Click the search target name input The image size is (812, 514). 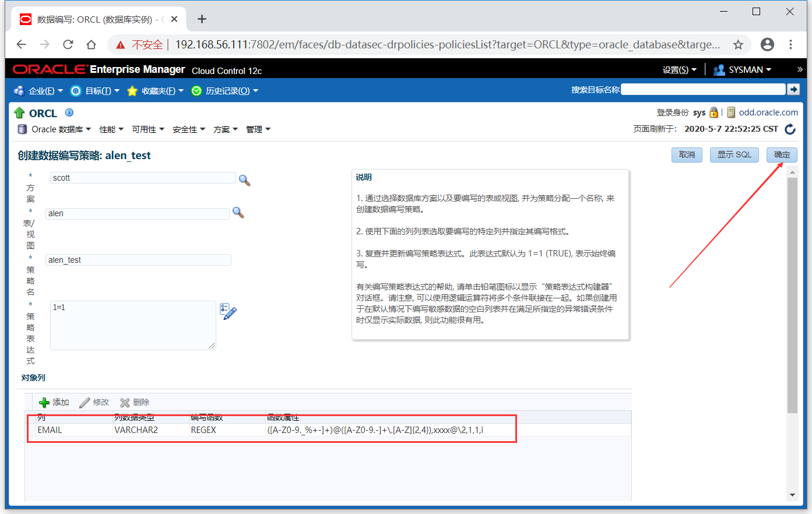pos(703,89)
